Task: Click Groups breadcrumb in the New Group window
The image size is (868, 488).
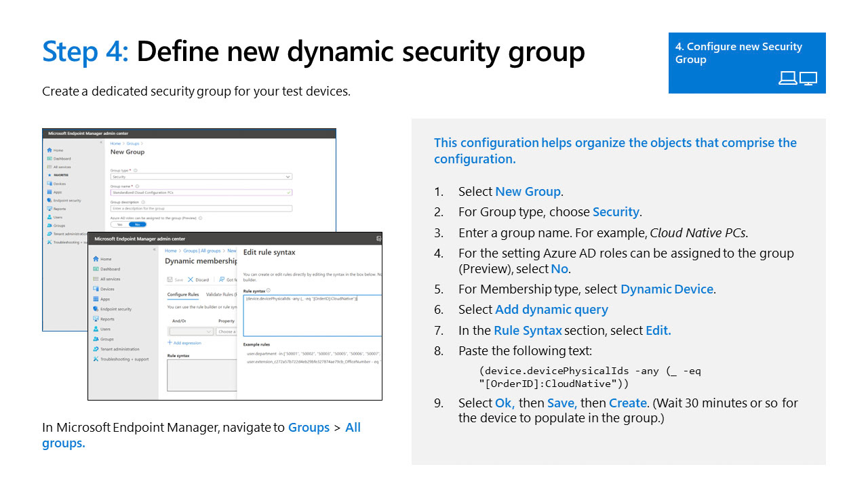Action: [133, 144]
